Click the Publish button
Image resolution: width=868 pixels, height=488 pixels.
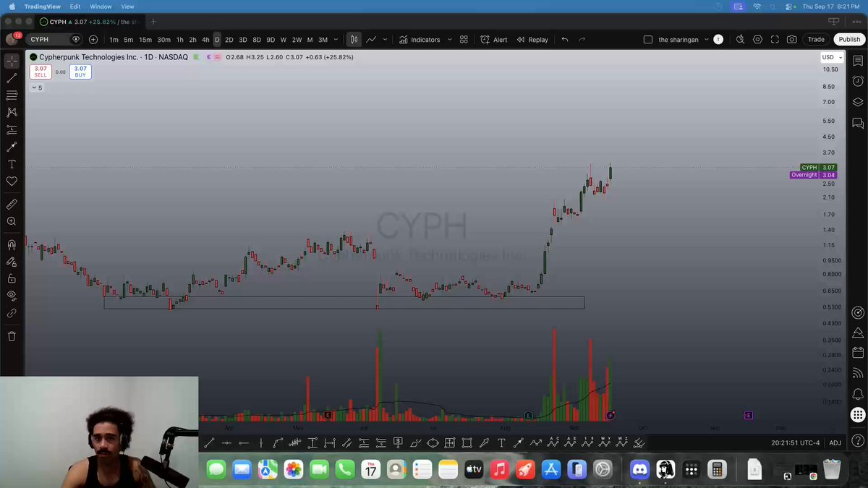tap(849, 40)
